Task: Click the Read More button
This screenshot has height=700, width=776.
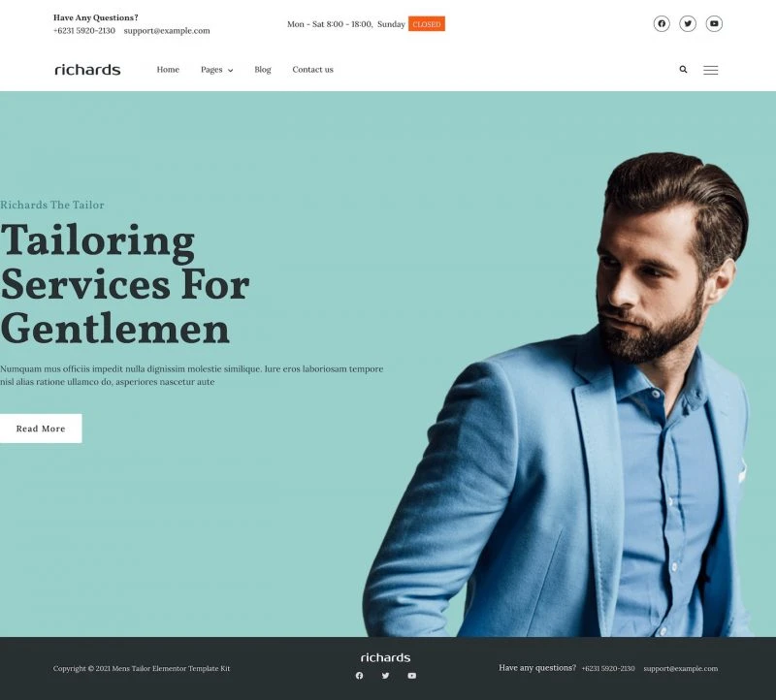Action: click(41, 429)
